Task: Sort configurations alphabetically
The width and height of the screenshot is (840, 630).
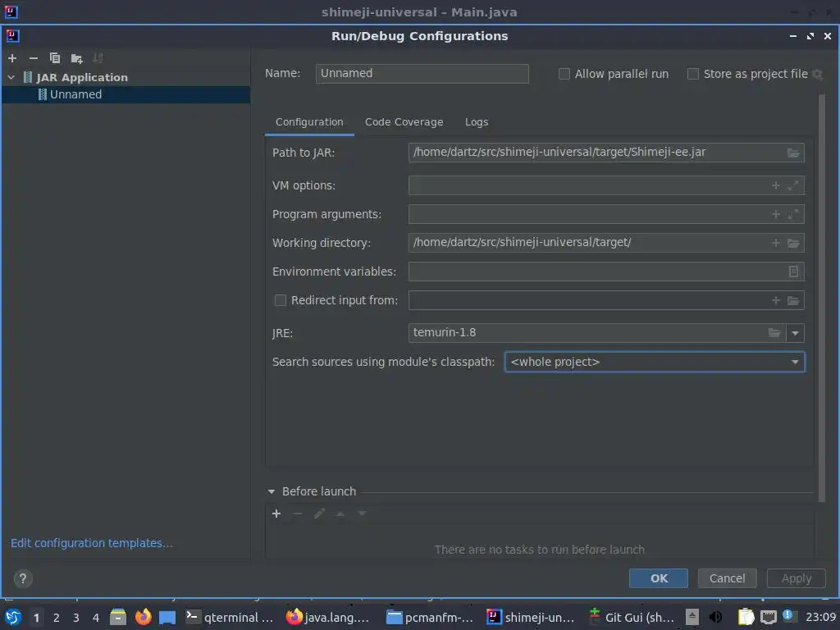Action: tap(98, 58)
